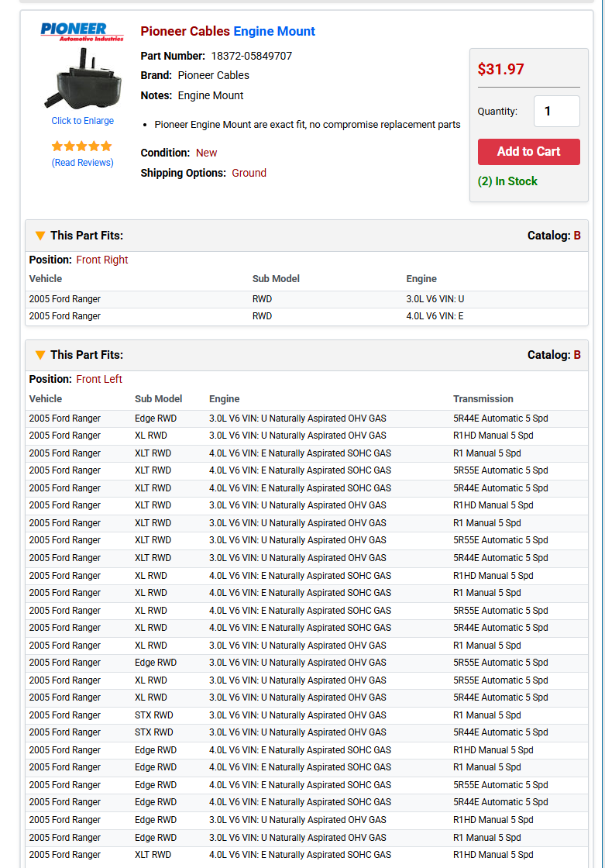Open the engine mount product thumbnail
This screenshot has height=868, width=605.
(83, 78)
